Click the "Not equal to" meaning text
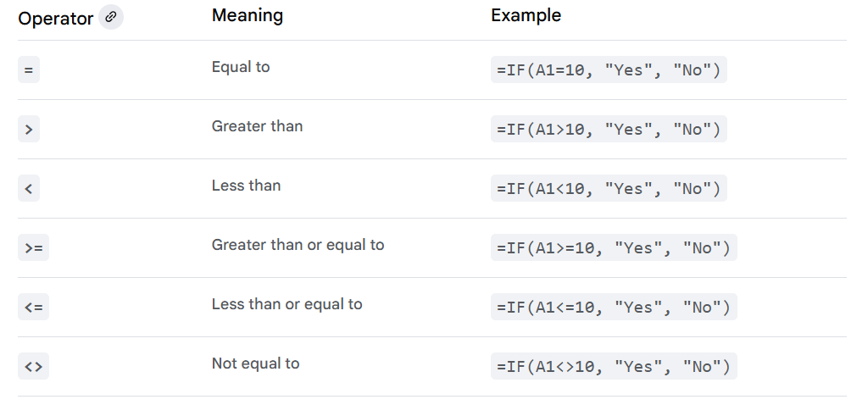This screenshot has width=868, height=405. (x=255, y=363)
